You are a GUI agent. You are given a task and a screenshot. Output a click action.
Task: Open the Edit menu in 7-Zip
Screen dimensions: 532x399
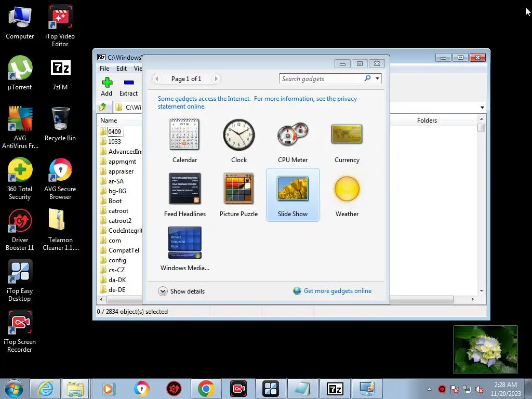tap(122, 68)
